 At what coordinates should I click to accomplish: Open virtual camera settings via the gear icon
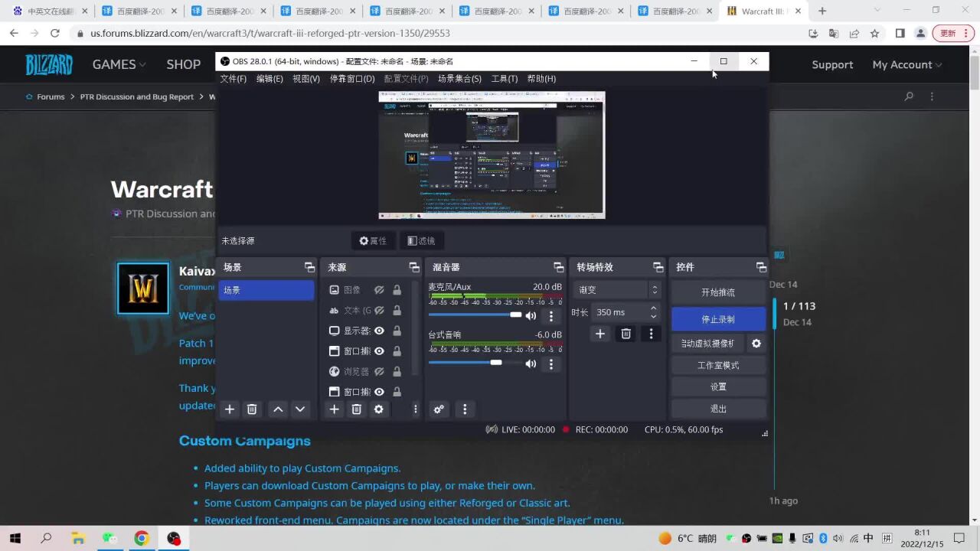point(756,344)
